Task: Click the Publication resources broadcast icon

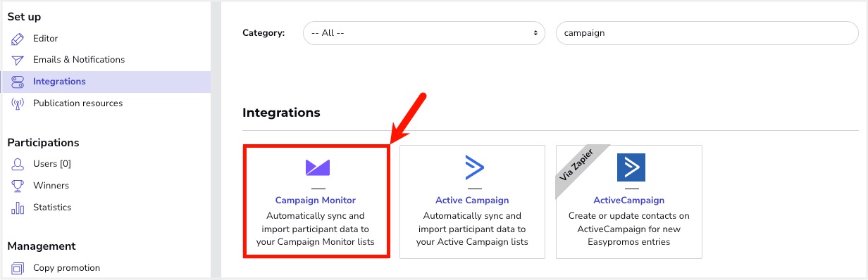Action: [x=18, y=103]
